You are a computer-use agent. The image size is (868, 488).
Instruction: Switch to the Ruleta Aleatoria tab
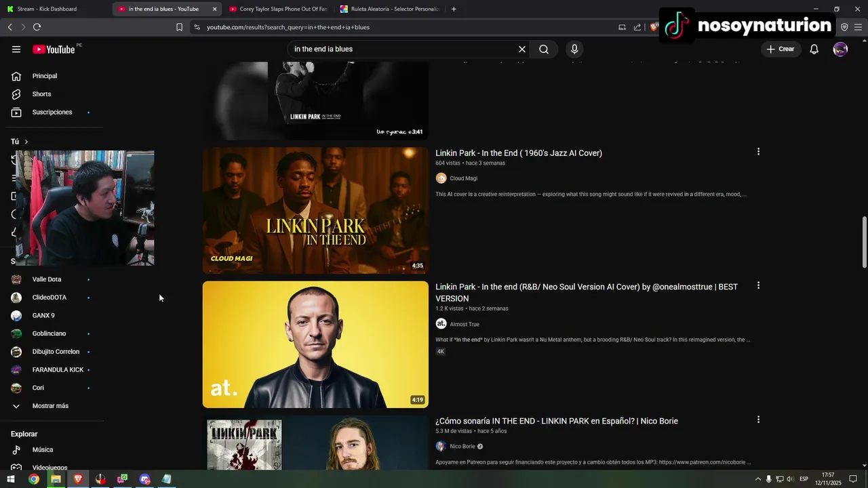[390, 9]
